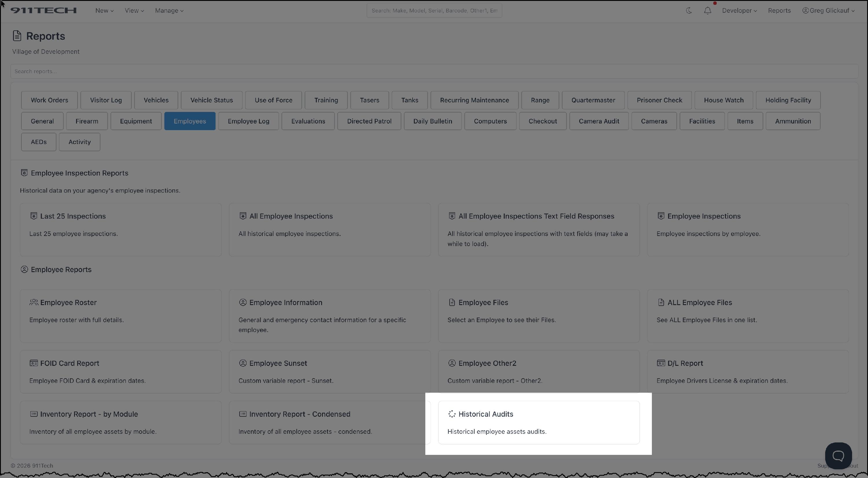Expand the View dropdown menu
Viewport: 868px width, 478px height.
coord(134,10)
